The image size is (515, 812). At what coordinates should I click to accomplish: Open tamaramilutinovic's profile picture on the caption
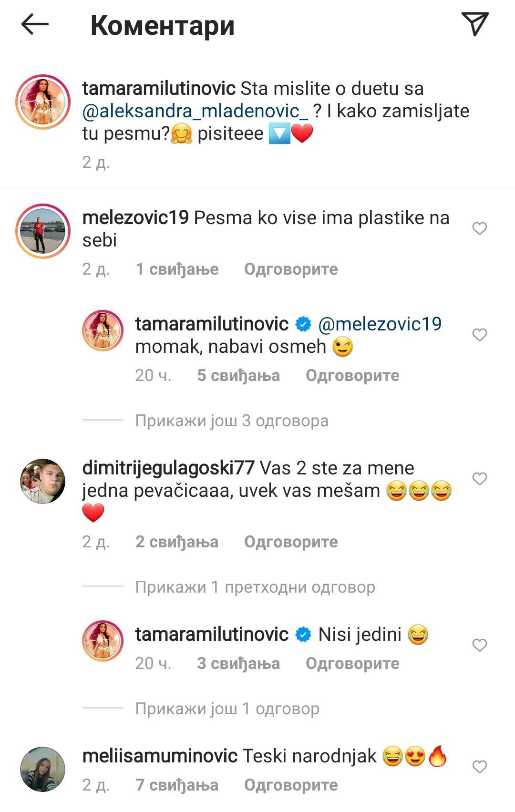[x=43, y=102]
